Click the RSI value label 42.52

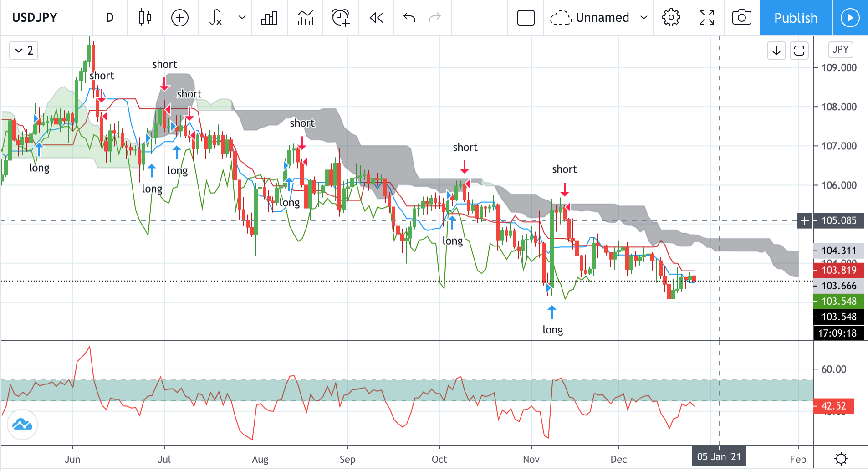(x=833, y=406)
